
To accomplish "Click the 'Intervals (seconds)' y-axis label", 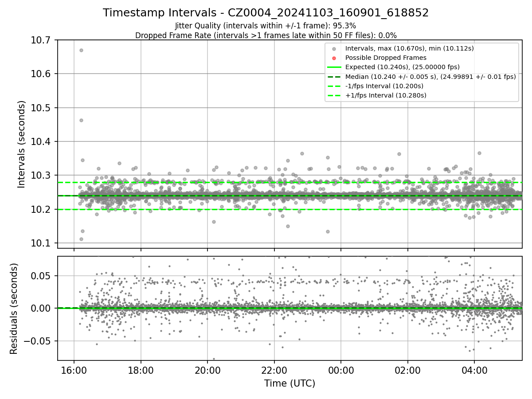I will pyautogui.click(x=22, y=144).
